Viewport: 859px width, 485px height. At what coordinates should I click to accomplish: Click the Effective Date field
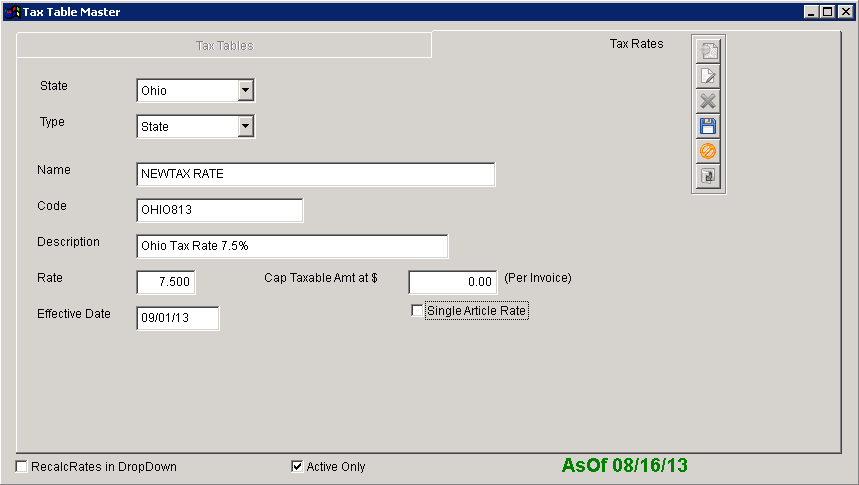coord(177,318)
